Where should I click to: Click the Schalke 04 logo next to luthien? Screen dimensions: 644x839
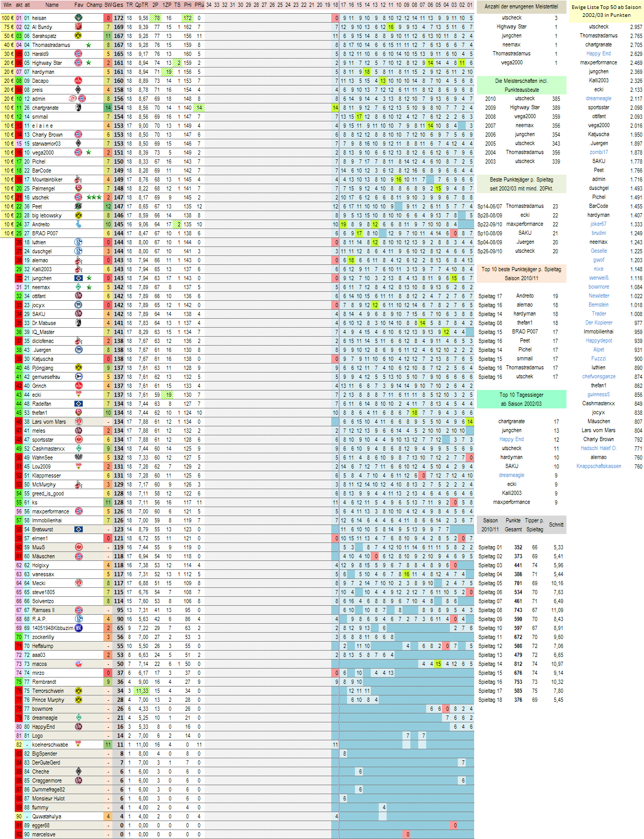(78, 242)
